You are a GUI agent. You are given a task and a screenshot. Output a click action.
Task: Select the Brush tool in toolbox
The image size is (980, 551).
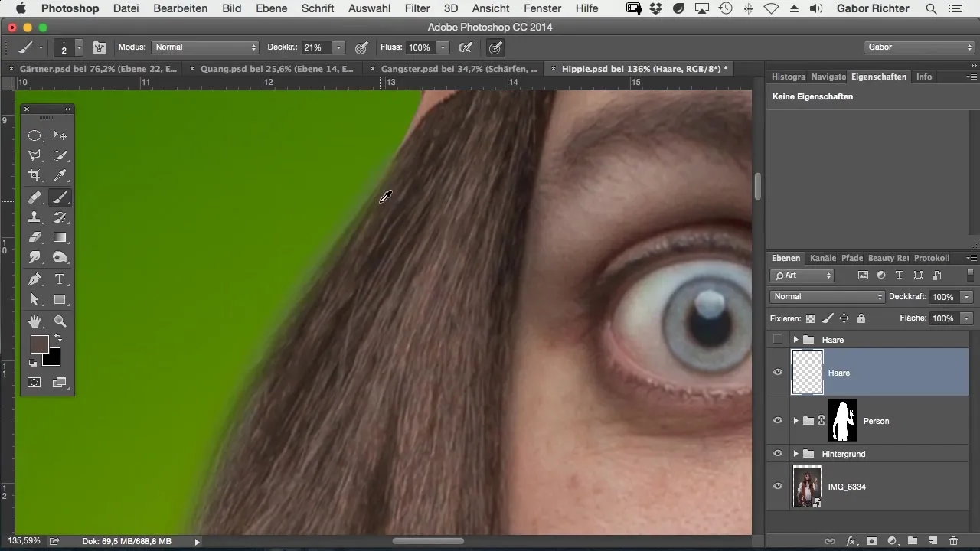60,197
